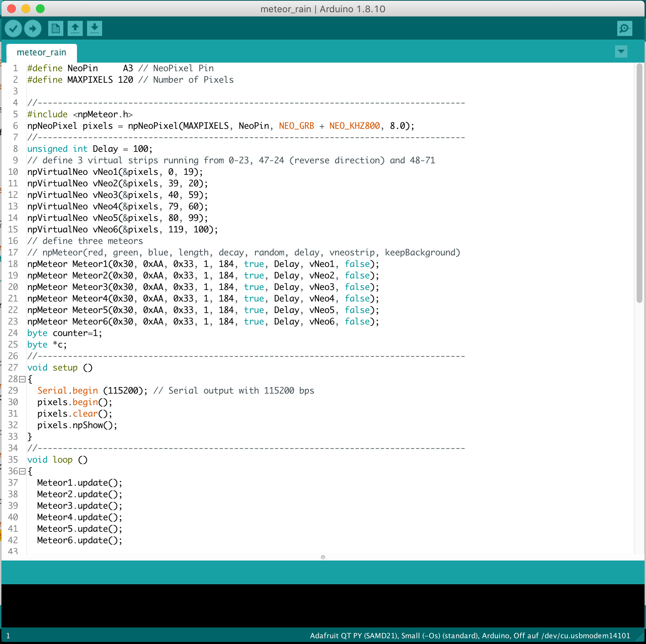Click the Verify sketch checkmark button
Image resolution: width=646 pixels, height=644 pixels.
(x=13, y=28)
